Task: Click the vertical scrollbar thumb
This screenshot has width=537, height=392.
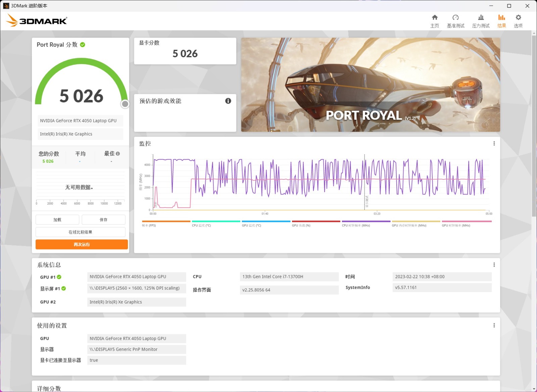Action: pos(534,126)
